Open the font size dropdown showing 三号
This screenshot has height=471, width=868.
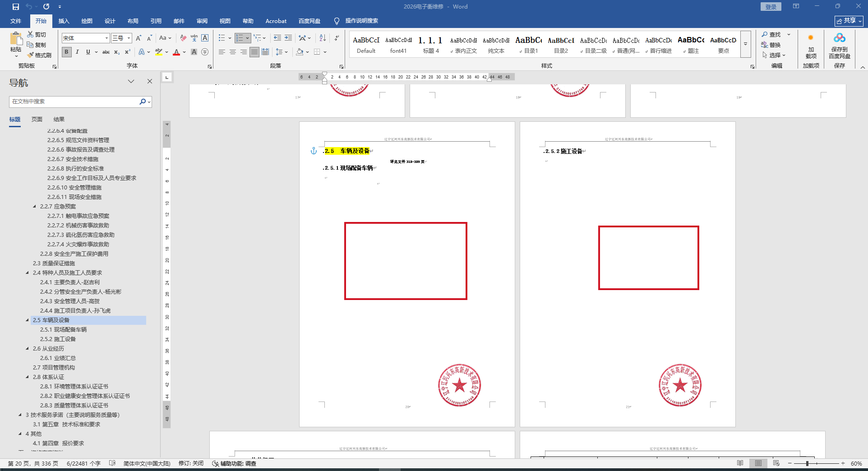click(129, 38)
